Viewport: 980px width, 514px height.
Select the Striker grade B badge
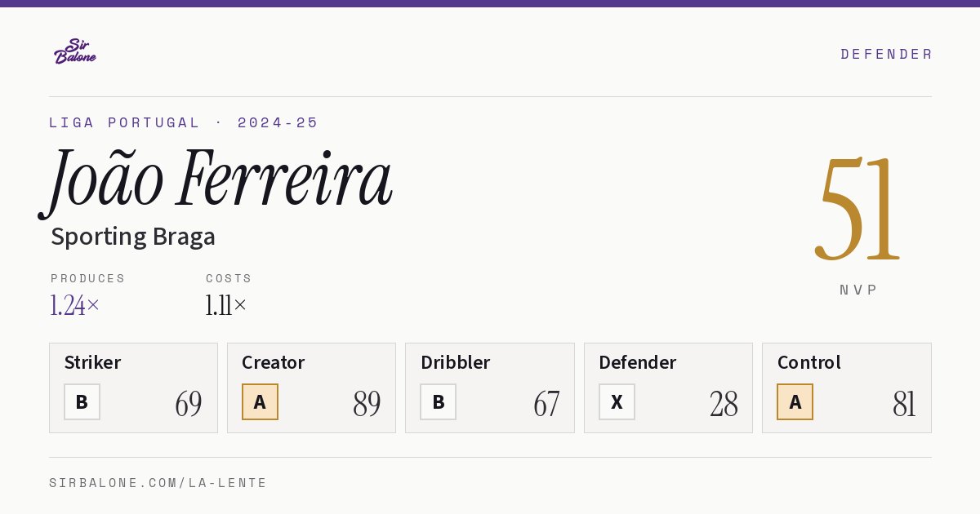coord(82,401)
